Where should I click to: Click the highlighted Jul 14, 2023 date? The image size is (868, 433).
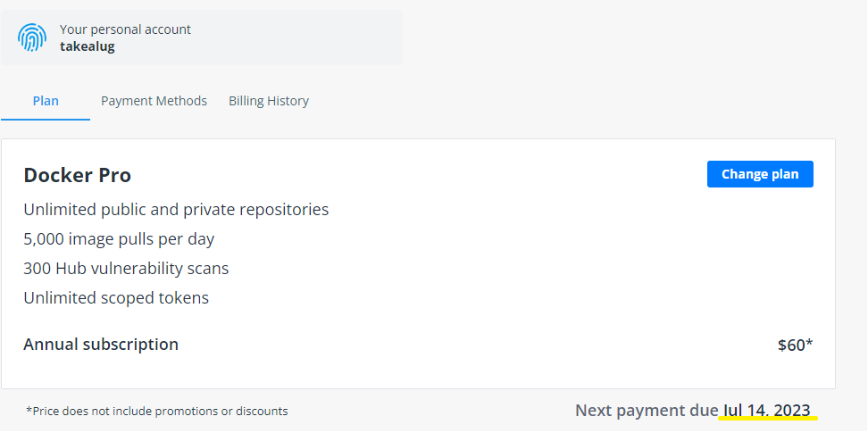coord(767,411)
